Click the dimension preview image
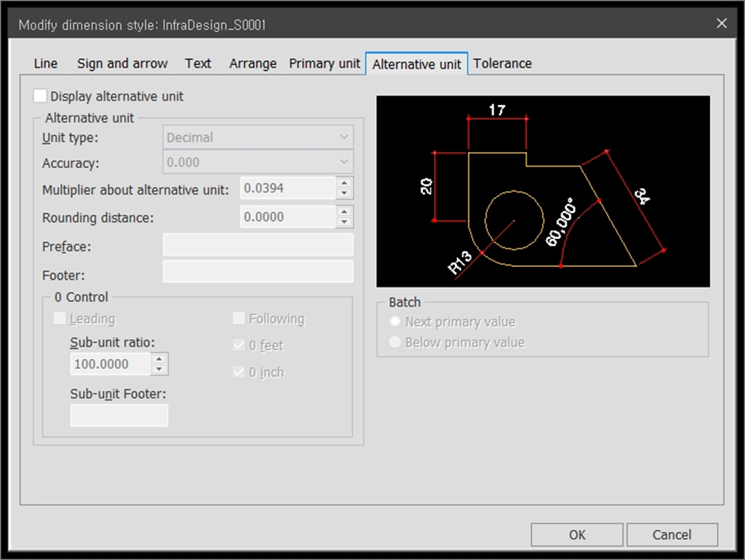Viewport: 745px width, 560px height. click(543, 191)
